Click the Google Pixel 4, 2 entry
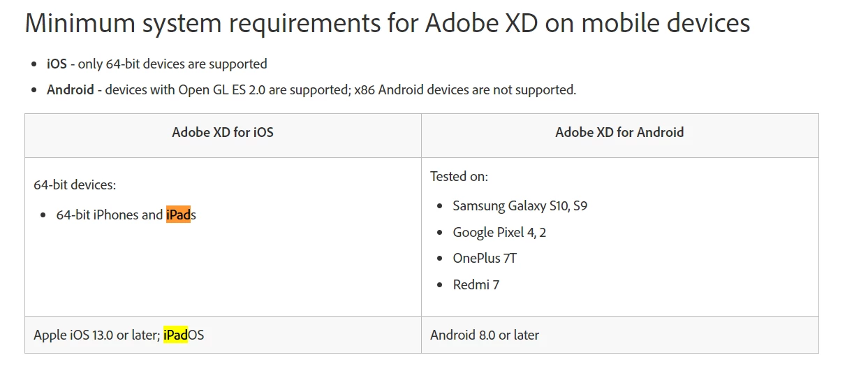This screenshot has width=868, height=369. [x=499, y=232]
